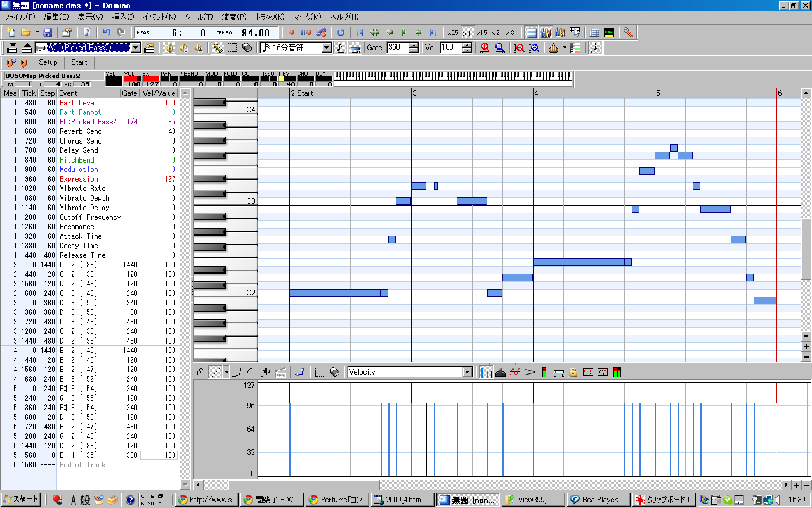The height and width of the screenshot is (508, 812).
Task: Open the A2 (Picked Bass2) track dropdown
Action: pos(135,48)
